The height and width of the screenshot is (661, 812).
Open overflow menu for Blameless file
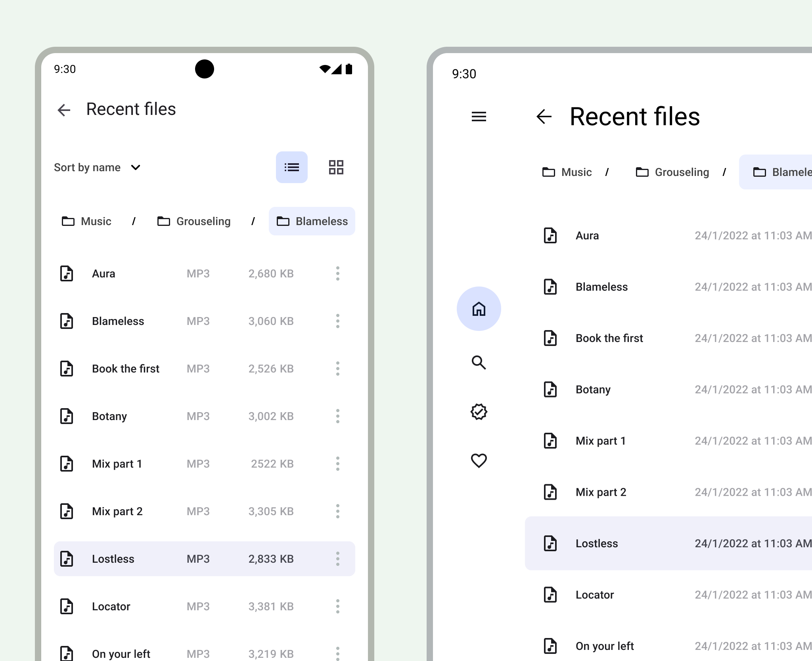pyautogui.click(x=337, y=321)
